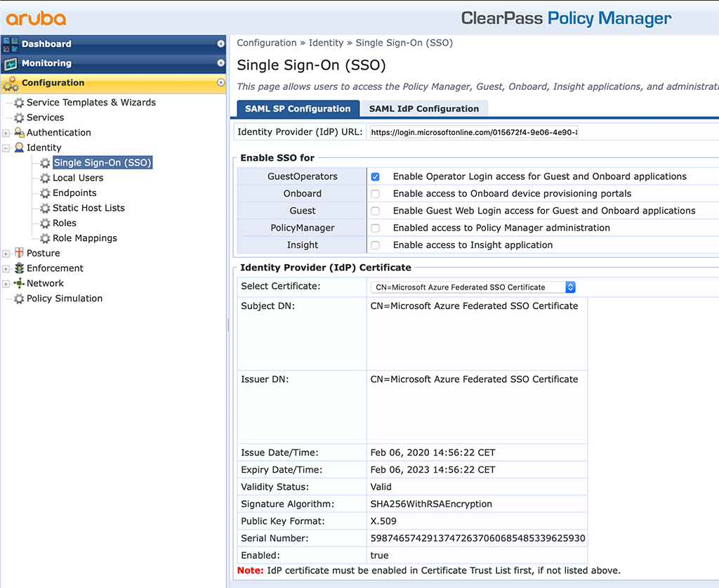
Task: Click the Dashboard panel icon
Action: pyautogui.click(x=11, y=44)
